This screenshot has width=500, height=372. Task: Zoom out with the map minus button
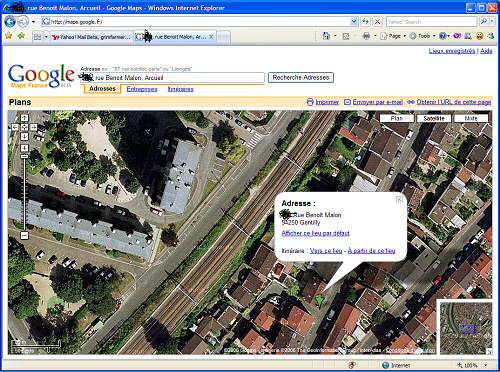(24, 235)
